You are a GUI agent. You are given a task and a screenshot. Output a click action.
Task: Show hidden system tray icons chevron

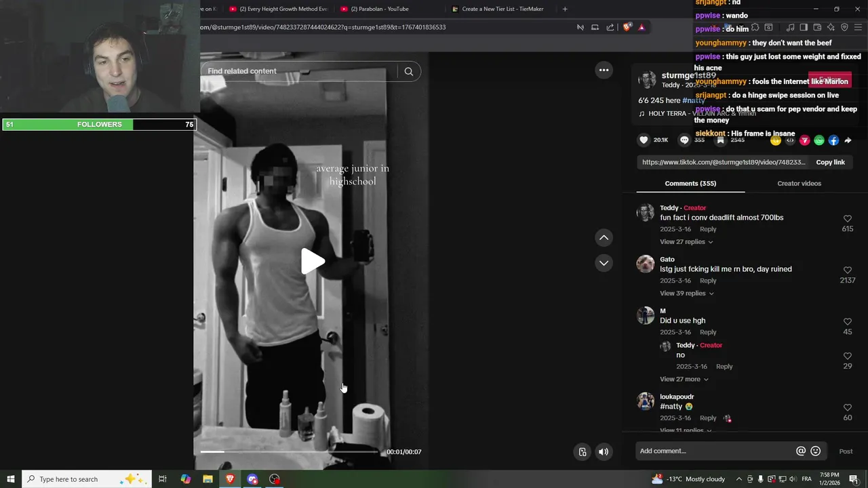[738, 479]
